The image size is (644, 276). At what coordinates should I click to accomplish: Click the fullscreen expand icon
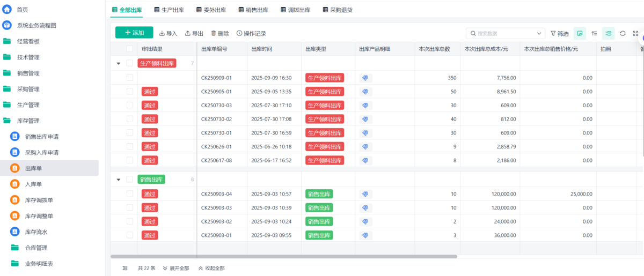636,33
